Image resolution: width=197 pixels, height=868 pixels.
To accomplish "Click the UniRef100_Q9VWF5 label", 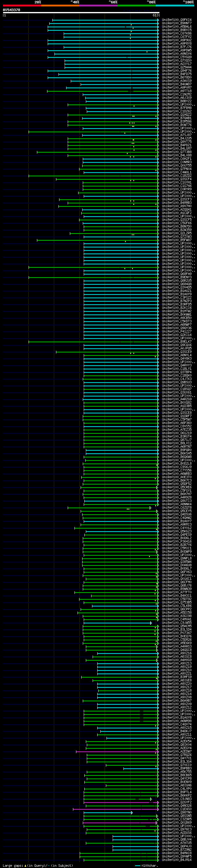I will click(x=176, y=856).
